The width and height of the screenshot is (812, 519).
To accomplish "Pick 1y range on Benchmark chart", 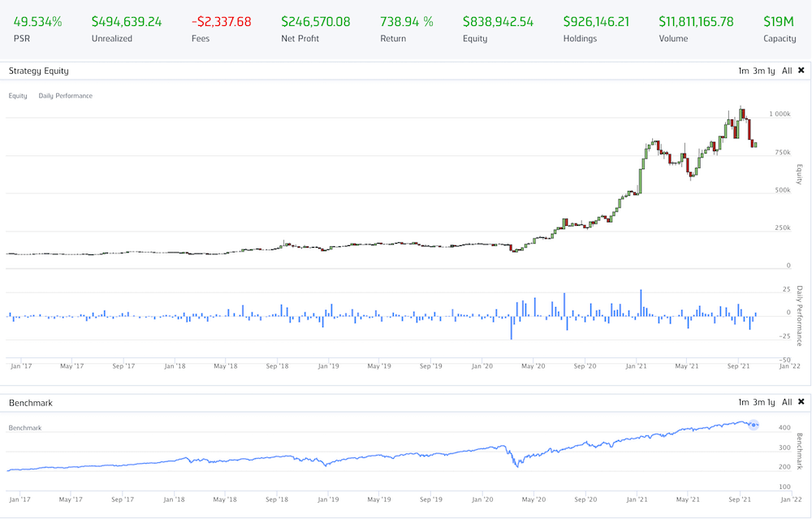I will coord(771,402).
